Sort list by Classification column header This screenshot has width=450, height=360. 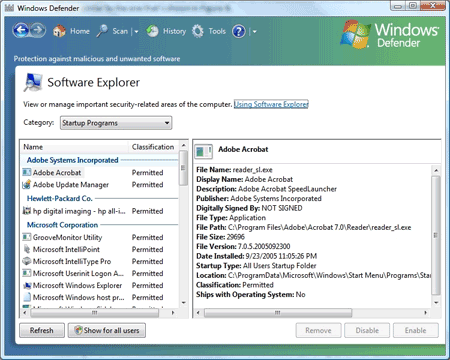click(x=153, y=147)
